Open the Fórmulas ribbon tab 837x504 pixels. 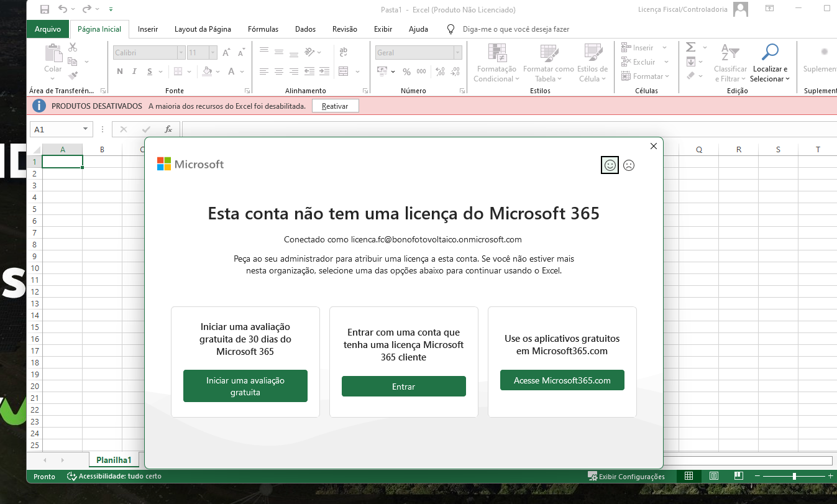[263, 29]
